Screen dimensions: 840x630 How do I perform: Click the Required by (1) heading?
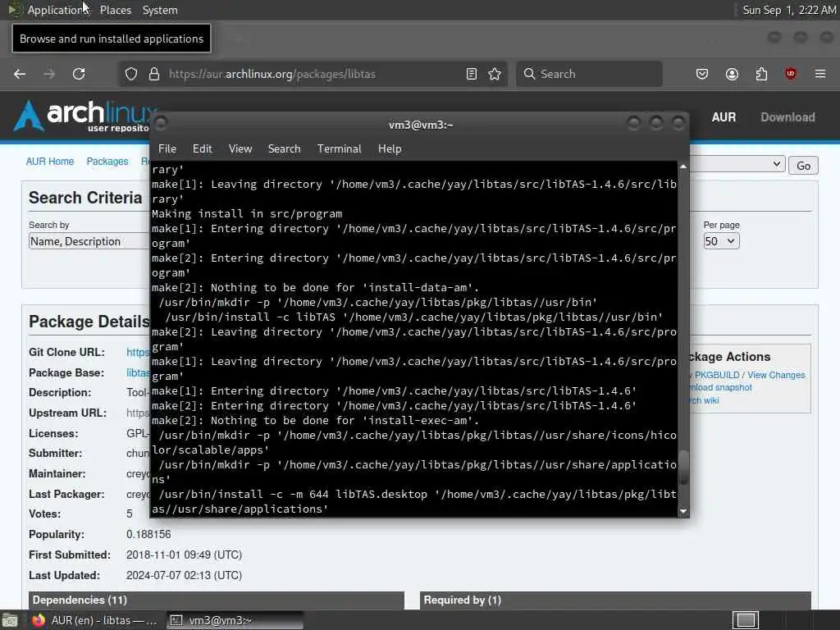(463, 600)
